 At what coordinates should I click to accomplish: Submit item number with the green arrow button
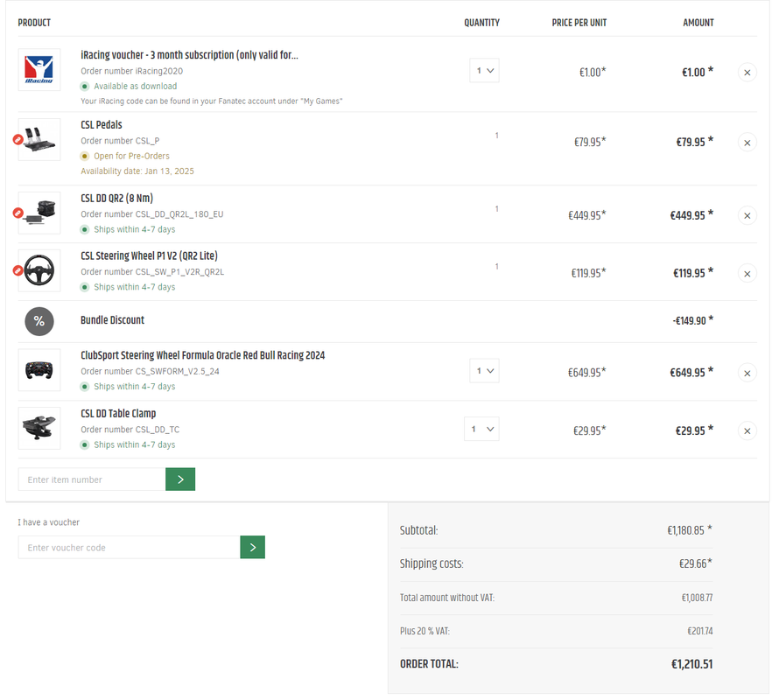coord(180,479)
